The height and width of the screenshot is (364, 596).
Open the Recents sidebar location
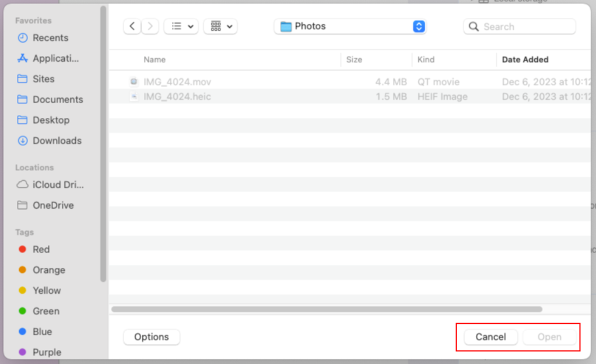pos(50,38)
